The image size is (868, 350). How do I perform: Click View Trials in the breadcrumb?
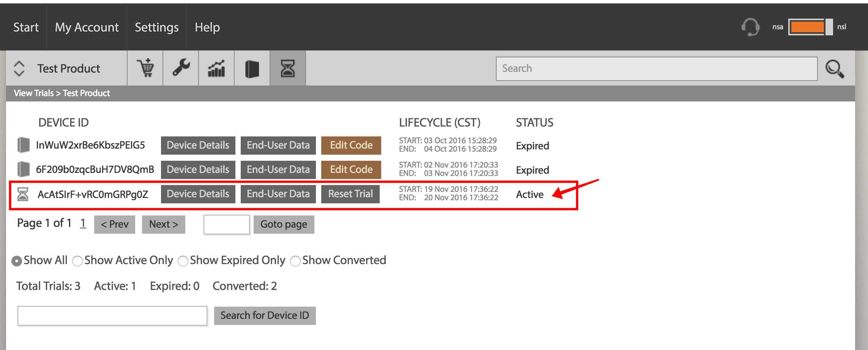point(34,93)
